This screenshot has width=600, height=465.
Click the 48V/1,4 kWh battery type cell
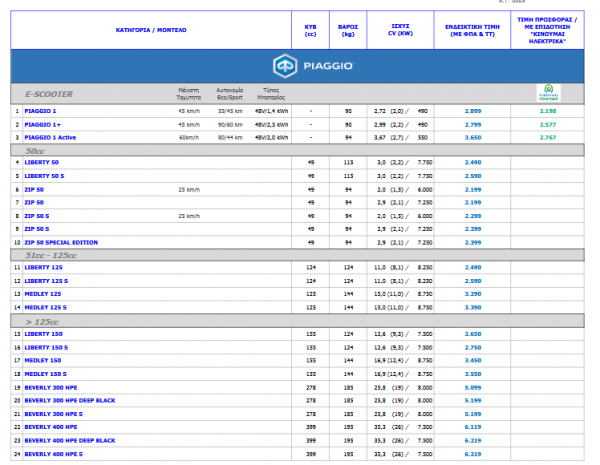[272, 111]
